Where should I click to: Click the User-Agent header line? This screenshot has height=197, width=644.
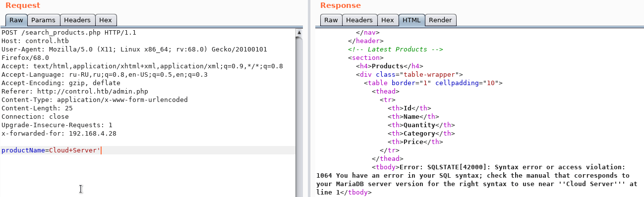coord(134,49)
